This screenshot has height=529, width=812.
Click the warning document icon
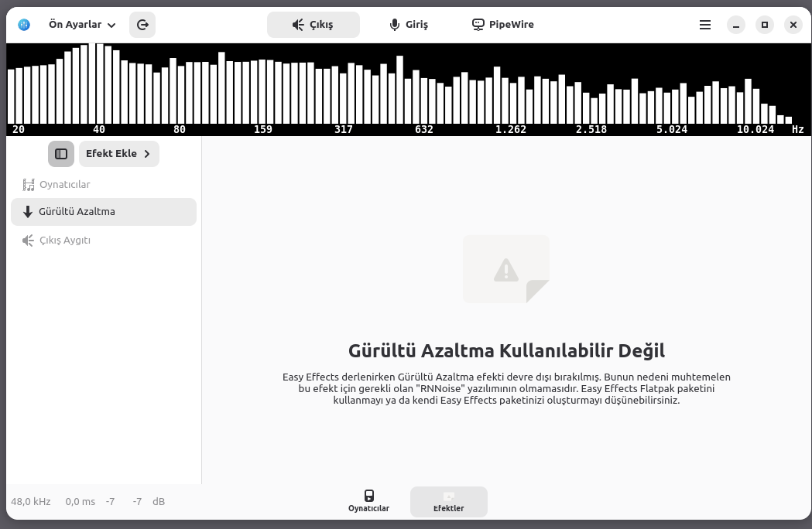click(506, 269)
